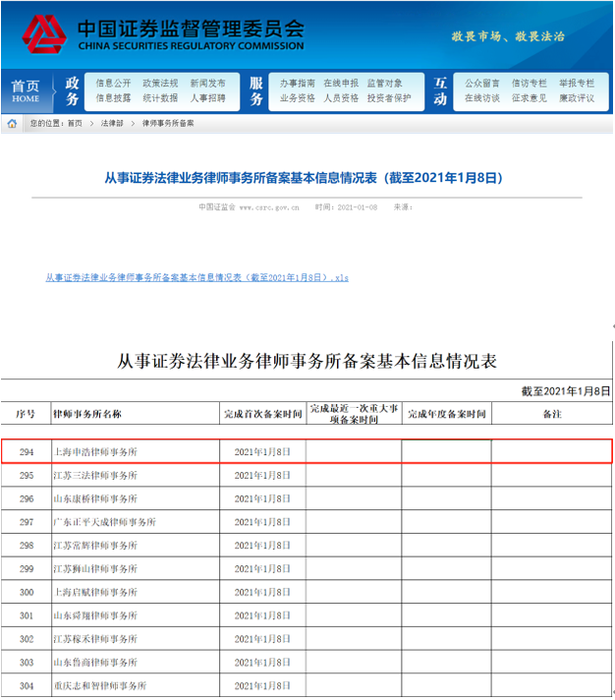Open 征求意见 in the 互动 section
This screenshot has width=615, height=700.
click(x=529, y=97)
